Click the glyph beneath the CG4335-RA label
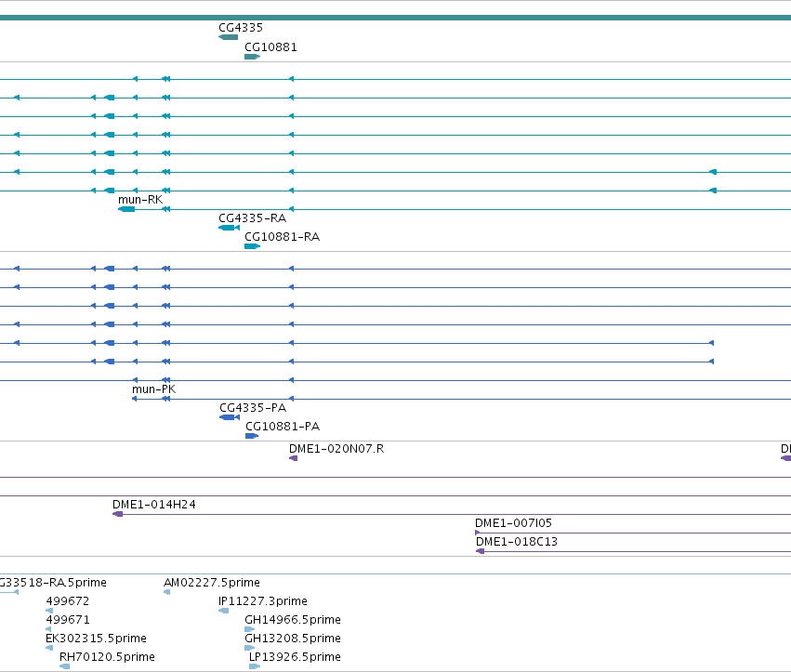Screen dimensions: 791x672 [229, 228]
